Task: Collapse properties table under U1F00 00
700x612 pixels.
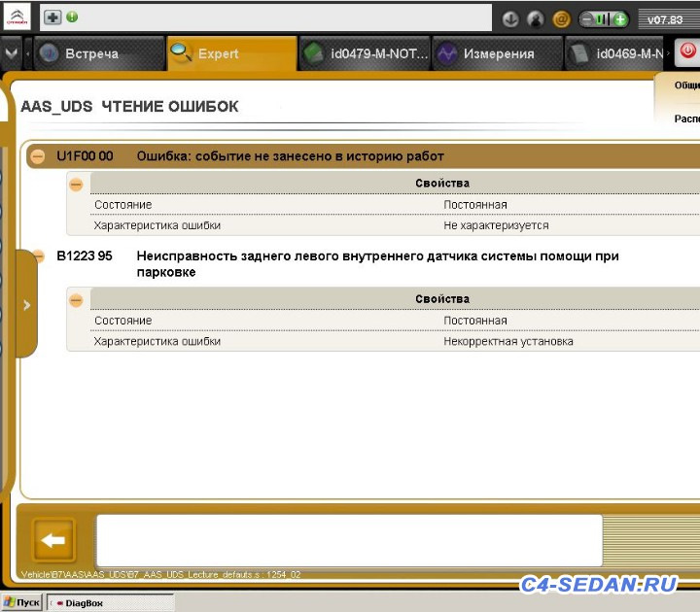Action: point(76,184)
